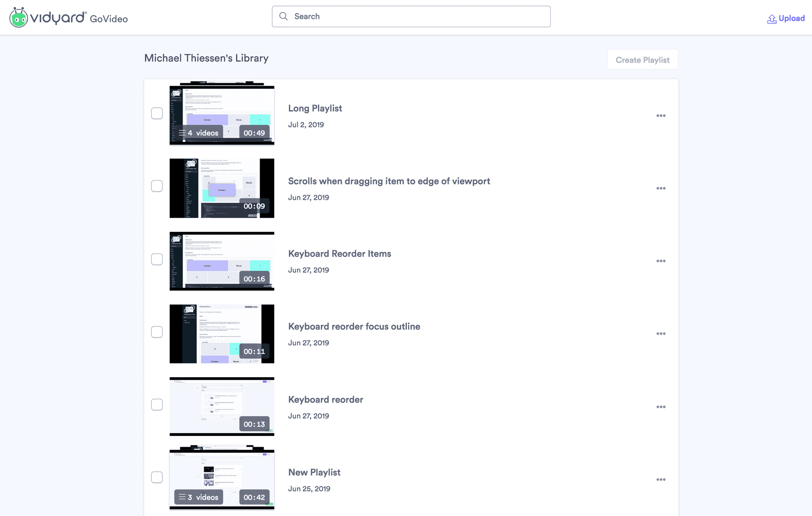Screen dimensions: 812x516
Task: Click the Vidyard GoVideo logo
Action: (x=69, y=17)
